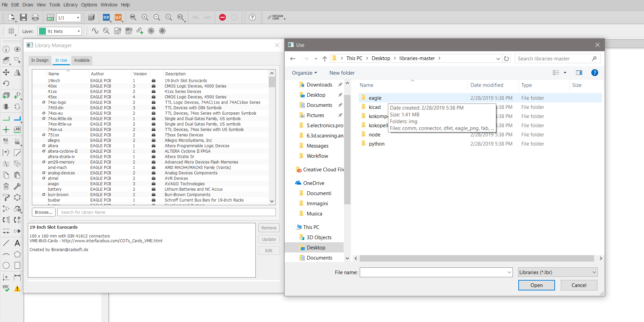Run a script with the SCR icon
Viewport: 644px width, 322px height.
click(x=106, y=17)
